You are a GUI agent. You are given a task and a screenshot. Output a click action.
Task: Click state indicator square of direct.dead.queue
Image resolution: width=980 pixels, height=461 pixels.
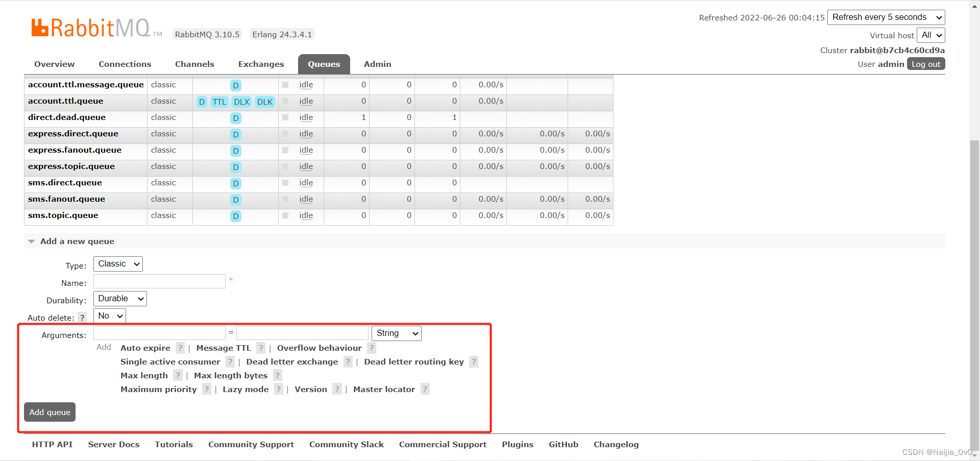[x=285, y=117]
